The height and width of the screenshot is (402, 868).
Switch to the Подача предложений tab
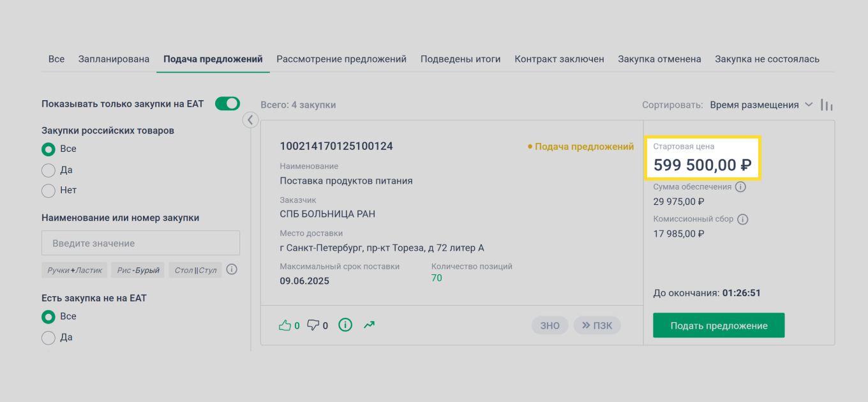click(x=213, y=59)
